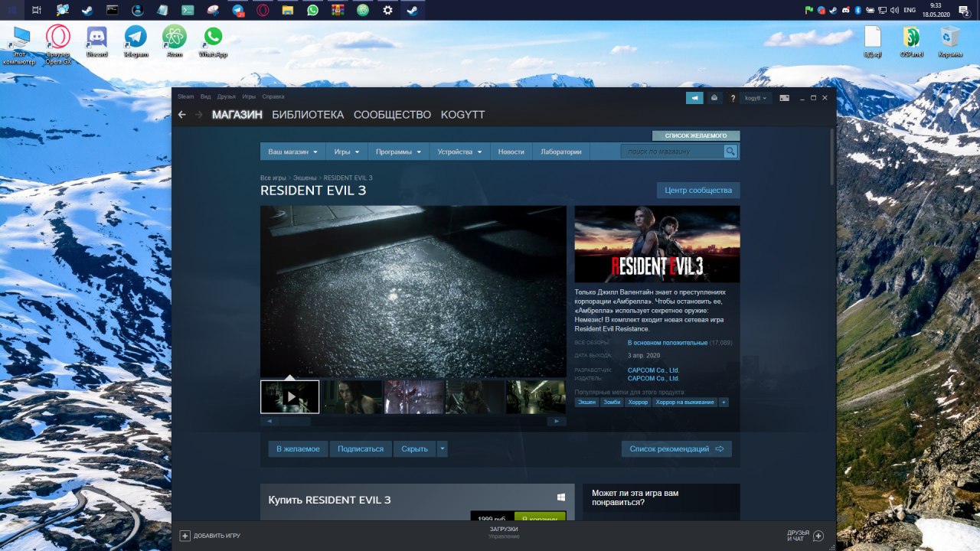Add more tags with the plus button
The image size is (980, 551).
click(x=724, y=403)
